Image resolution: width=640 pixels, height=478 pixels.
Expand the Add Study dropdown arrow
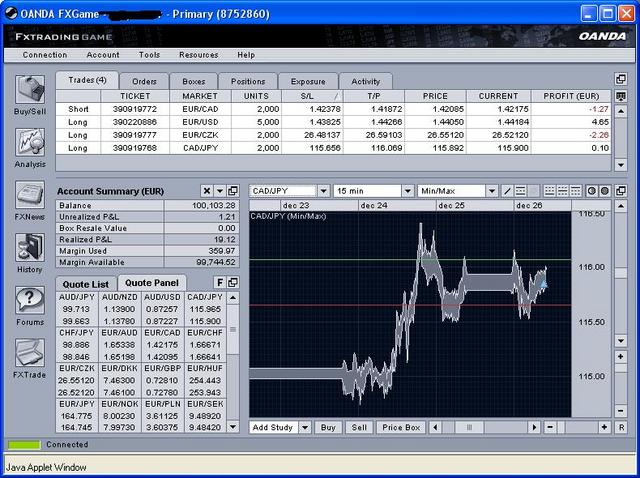(x=305, y=427)
